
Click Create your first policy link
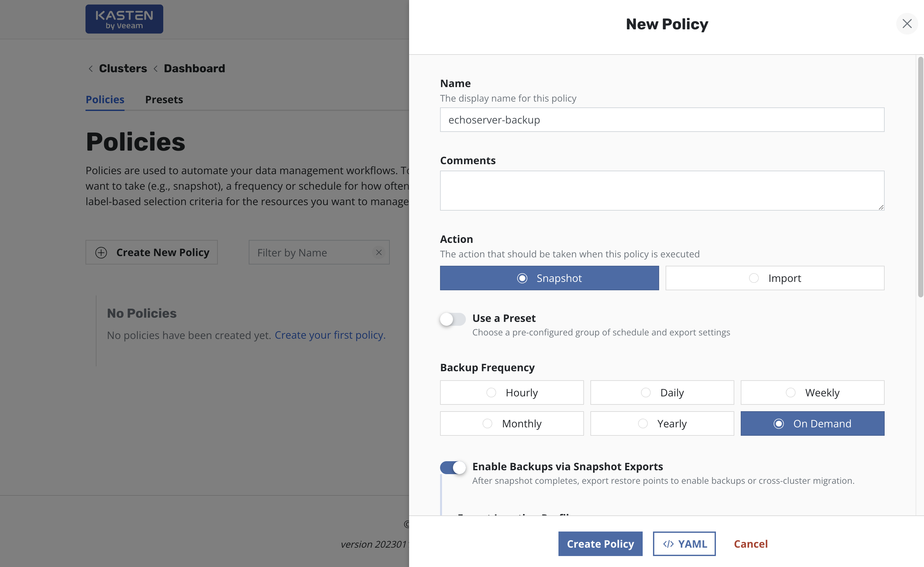(x=330, y=335)
